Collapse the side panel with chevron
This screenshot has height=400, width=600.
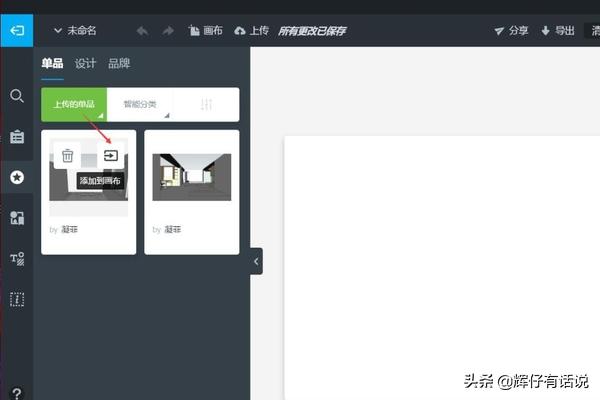[x=256, y=261]
